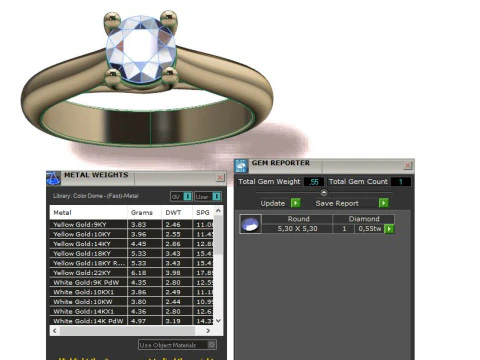This screenshot has height=360, width=480.
Task: Close the Metal Weights panel
Action: pos(220,178)
